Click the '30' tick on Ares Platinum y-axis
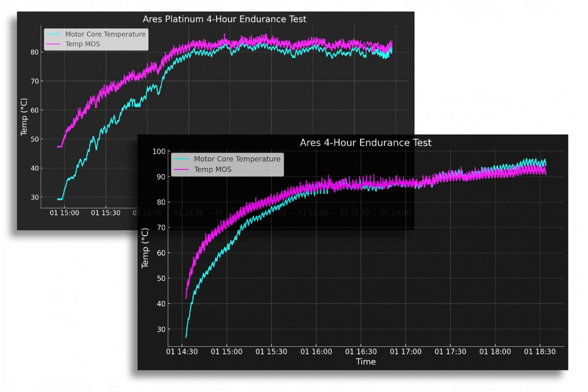The height and width of the screenshot is (392, 588). point(36,197)
